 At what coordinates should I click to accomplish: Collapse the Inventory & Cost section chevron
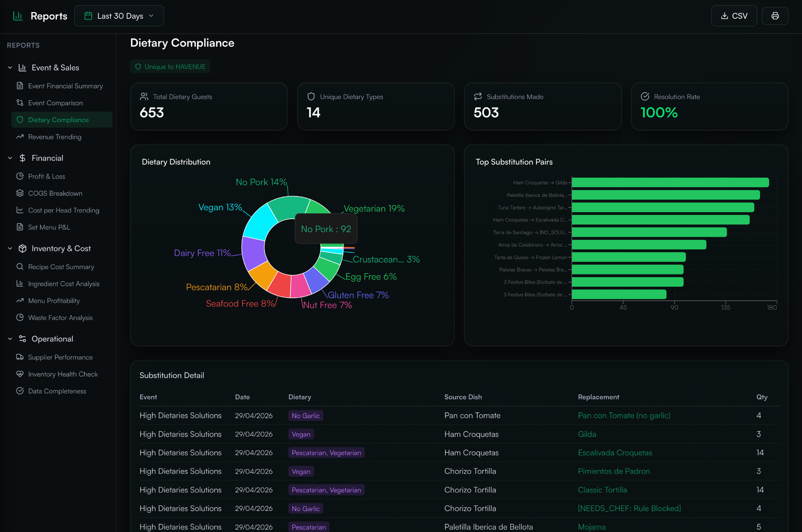tap(10, 248)
